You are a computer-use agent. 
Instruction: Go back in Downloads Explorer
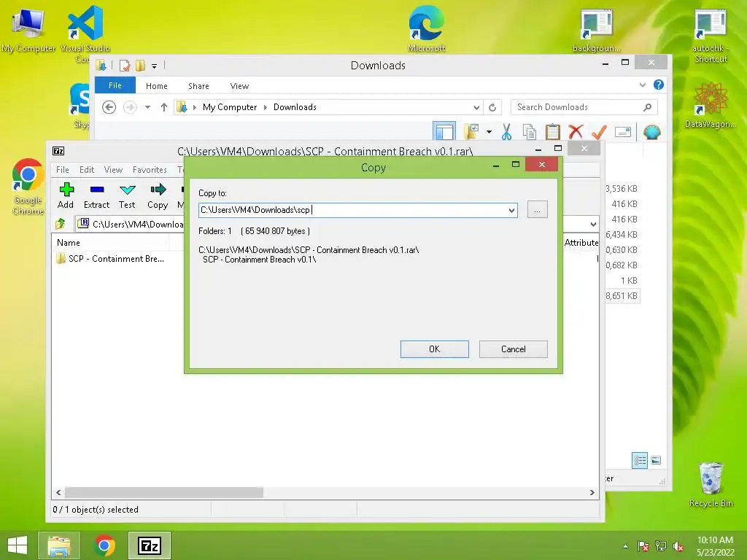click(x=109, y=107)
